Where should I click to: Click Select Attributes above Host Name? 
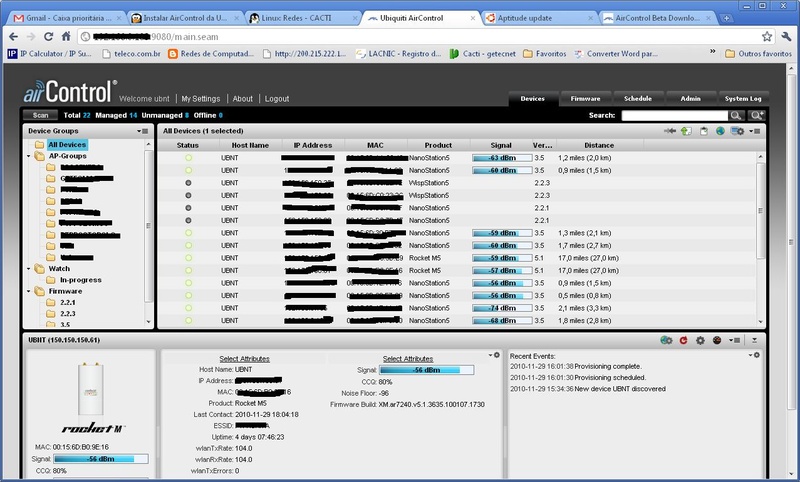coord(244,359)
